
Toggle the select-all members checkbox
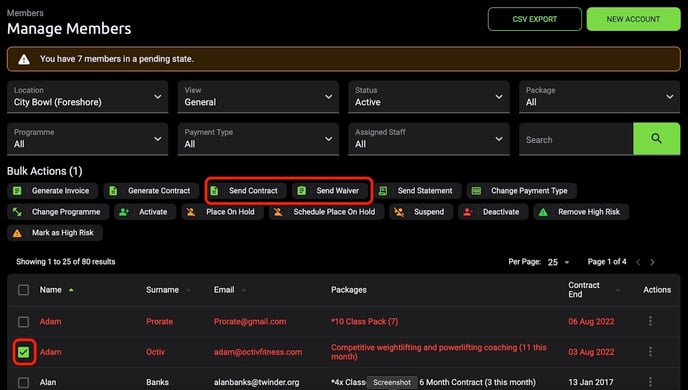[x=24, y=290]
